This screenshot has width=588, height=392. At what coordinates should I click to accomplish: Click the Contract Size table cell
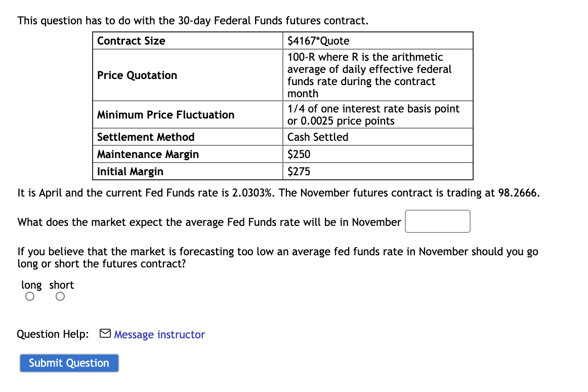coord(131,41)
